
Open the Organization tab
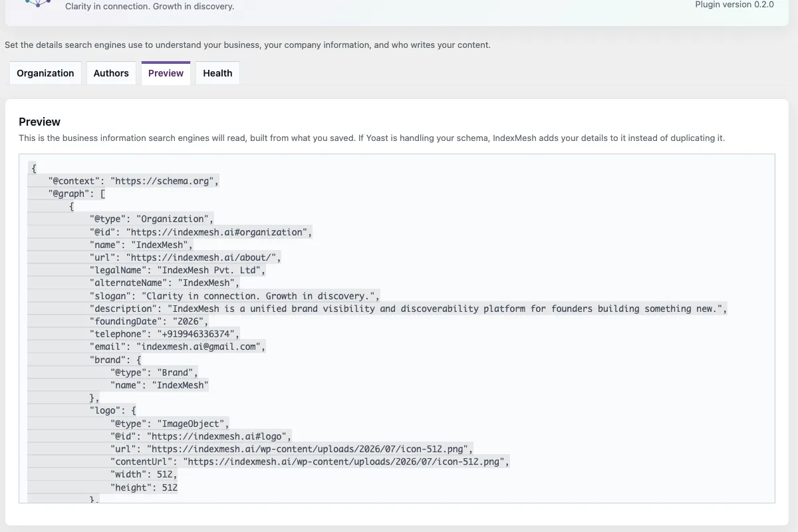(45, 73)
